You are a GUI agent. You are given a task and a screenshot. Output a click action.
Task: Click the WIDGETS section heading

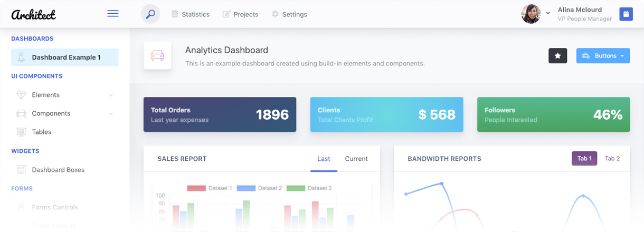click(25, 151)
